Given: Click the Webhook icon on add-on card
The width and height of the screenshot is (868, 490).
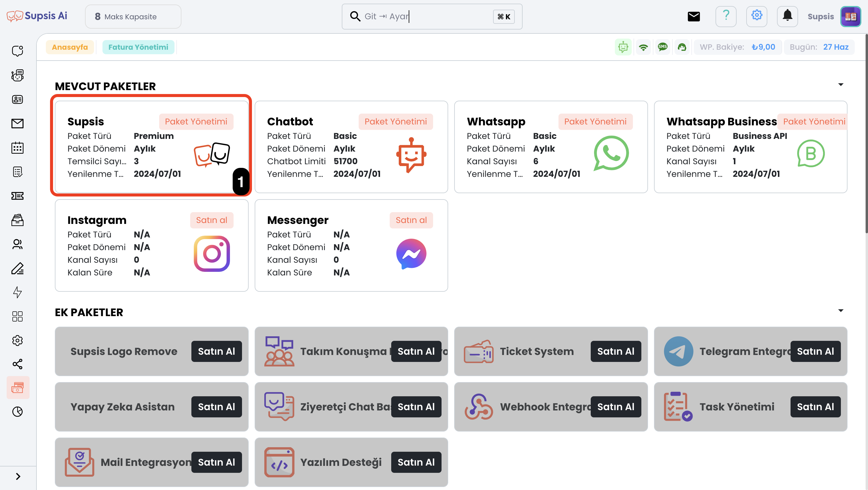Looking at the screenshot, I should click(x=479, y=407).
